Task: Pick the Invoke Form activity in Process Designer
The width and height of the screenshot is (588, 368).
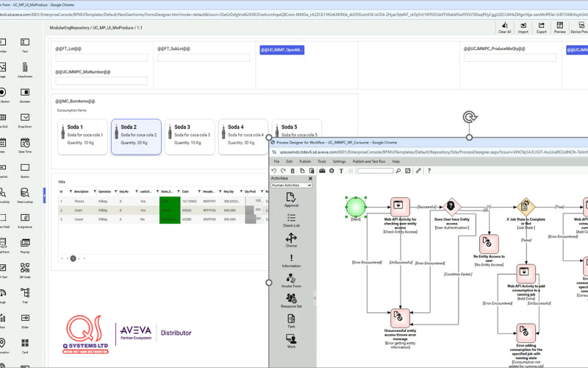Action: click(x=291, y=280)
